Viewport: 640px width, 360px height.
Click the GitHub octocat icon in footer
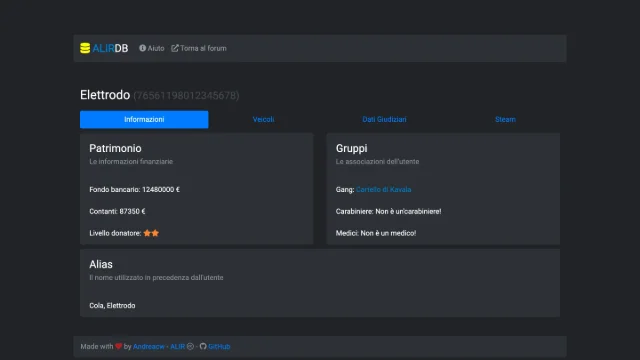(203, 346)
